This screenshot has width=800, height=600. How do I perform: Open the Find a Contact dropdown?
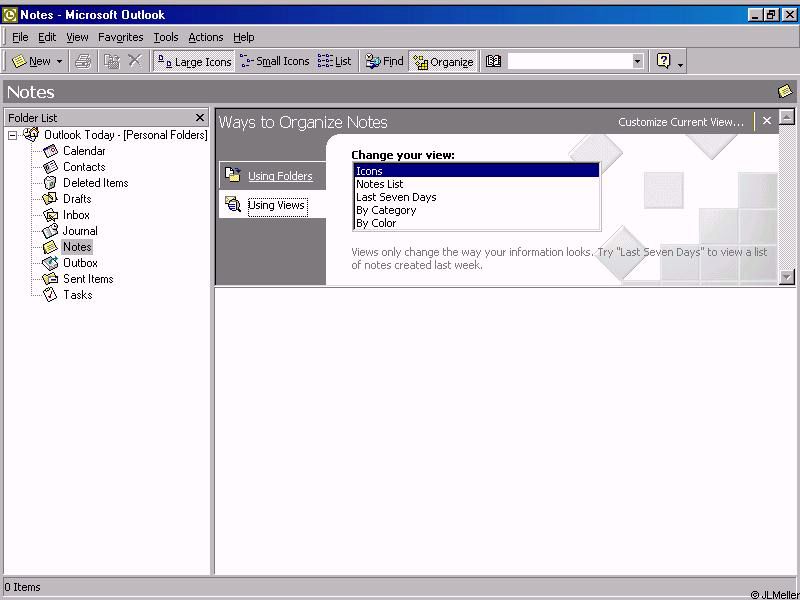coord(637,61)
